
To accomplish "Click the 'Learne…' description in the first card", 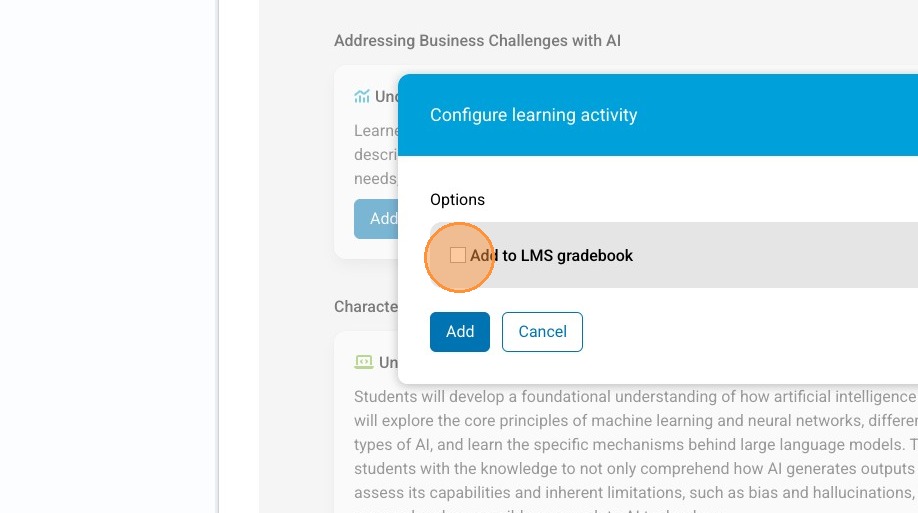I will (376, 131).
